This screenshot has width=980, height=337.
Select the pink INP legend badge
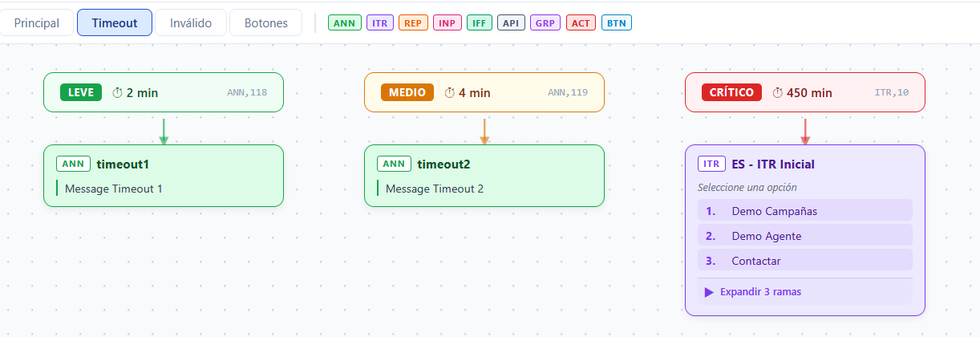pos(447,23)
